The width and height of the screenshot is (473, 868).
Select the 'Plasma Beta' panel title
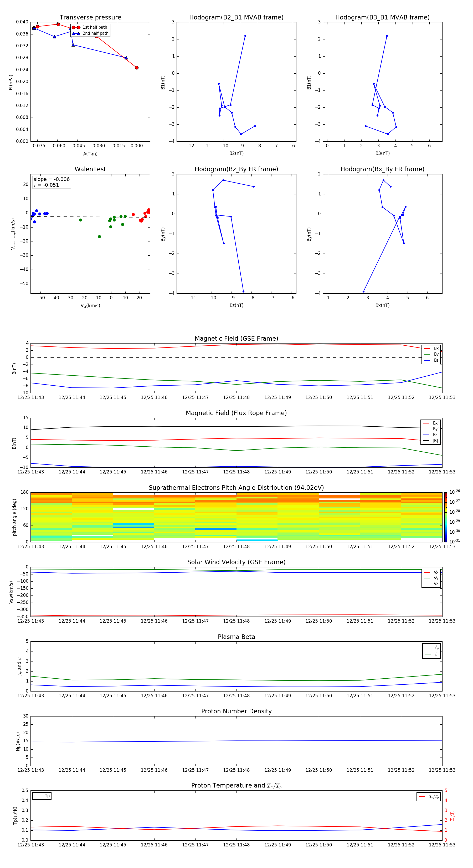click(236, 637)
